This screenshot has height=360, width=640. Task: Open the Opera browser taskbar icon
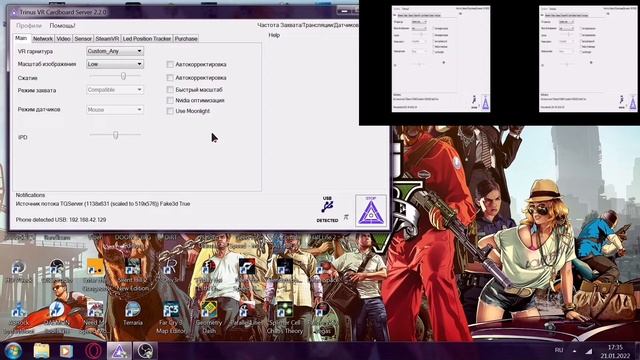tap(93, 351)
